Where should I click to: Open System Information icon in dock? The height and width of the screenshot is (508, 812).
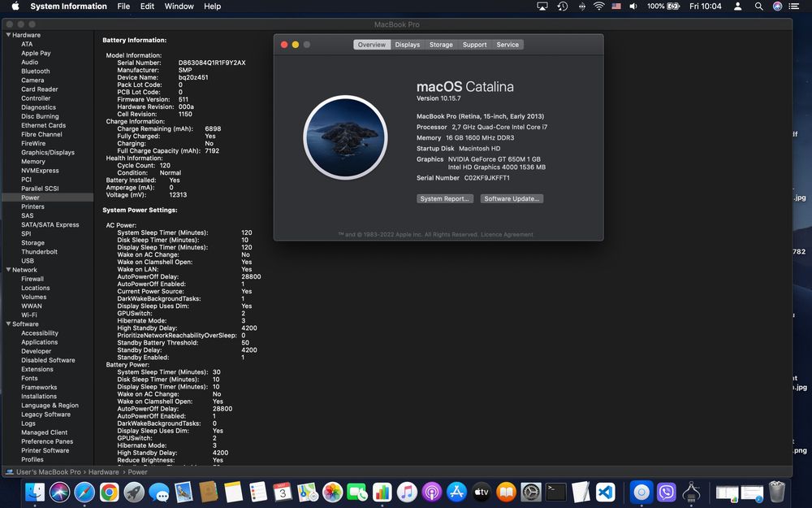pyautogui.click(x=691, y=492)
